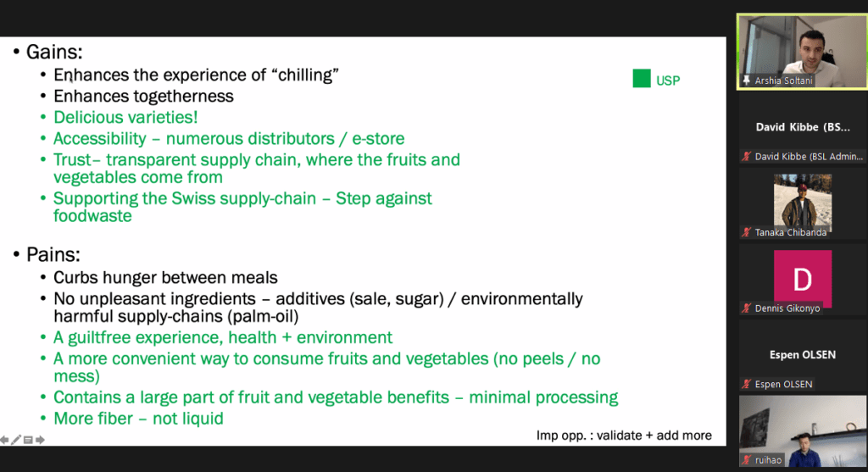Select the pen annotation tool
Screen dimensions: 868x472
[x=16, y=440]
